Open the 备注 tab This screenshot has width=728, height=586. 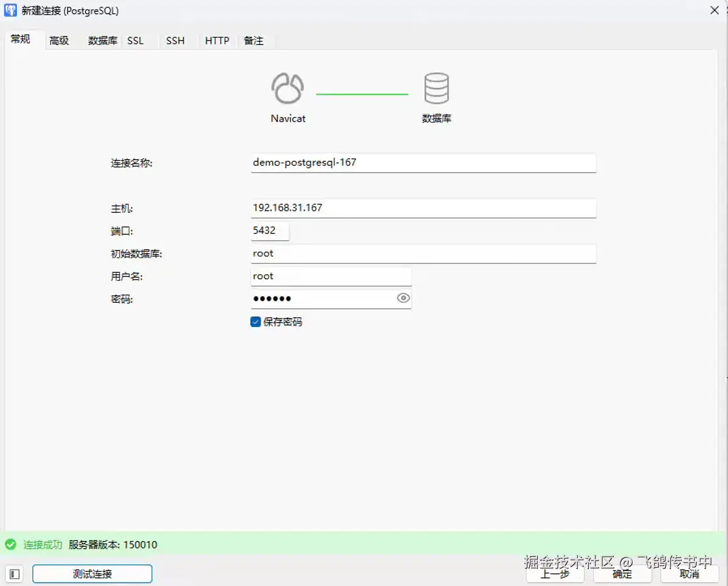pyautogui.click(x=253, y=41)
